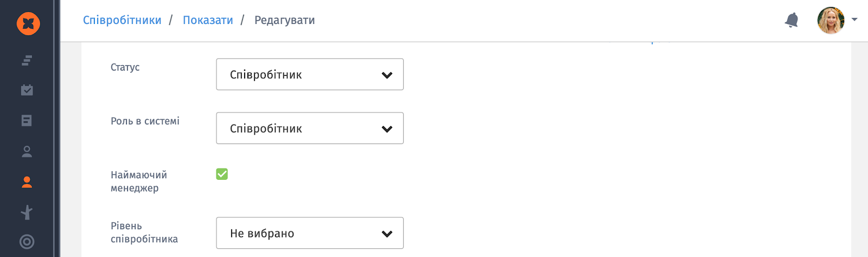Viewport: 868px width, 257px height.
Task: Expand the Роль в системі dropdown
Action: [310, 128]
